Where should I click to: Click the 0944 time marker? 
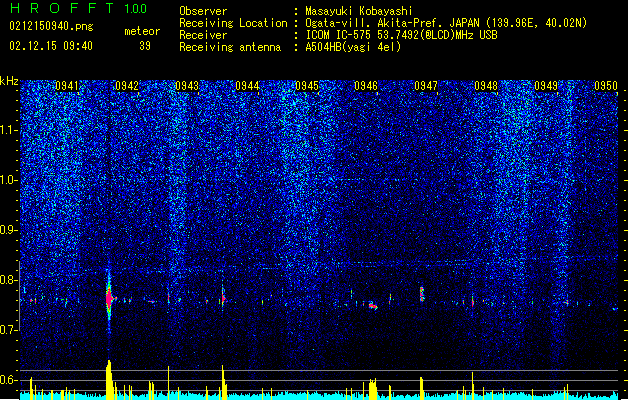247,86
